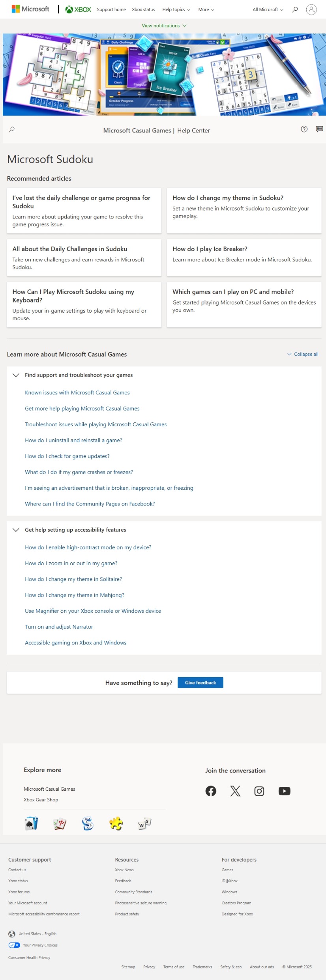Open the Sitemap footer link
Screen dimensions: 326x980
coord(128,967)
